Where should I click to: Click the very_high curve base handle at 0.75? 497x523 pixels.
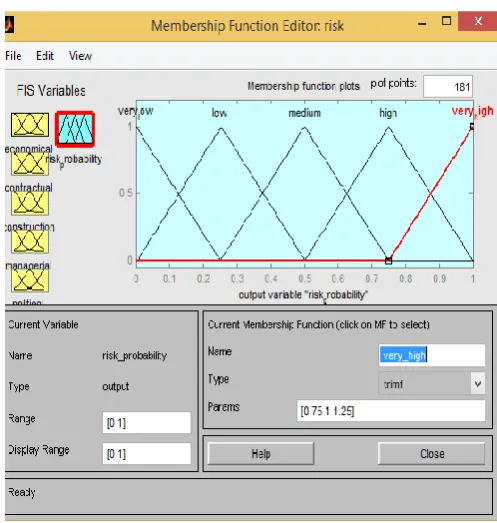(388, 261)
